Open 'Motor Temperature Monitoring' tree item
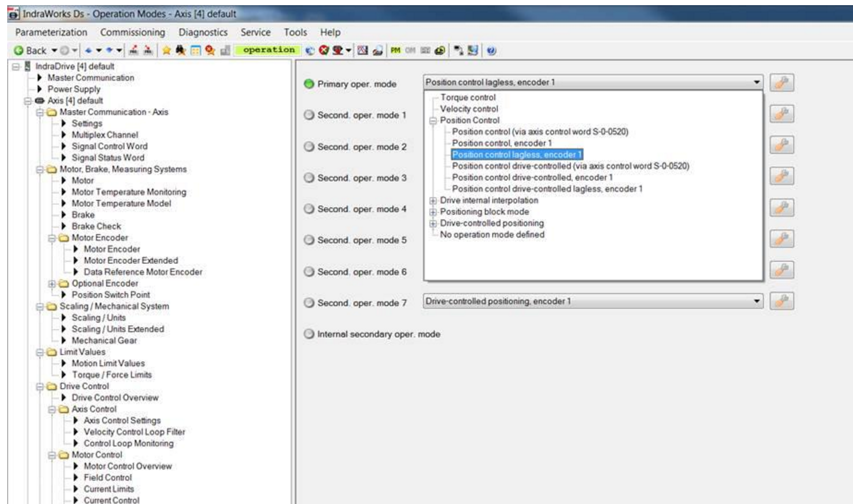 point(129,192)
